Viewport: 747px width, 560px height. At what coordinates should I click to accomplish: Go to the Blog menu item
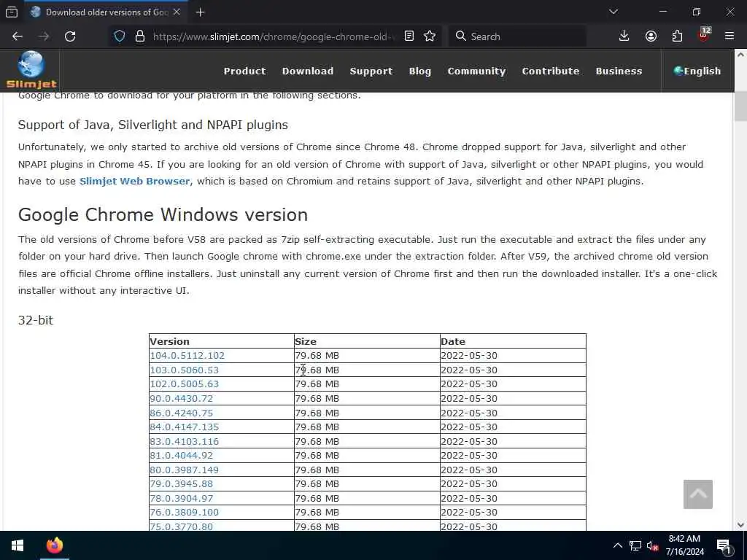(419, 71)
